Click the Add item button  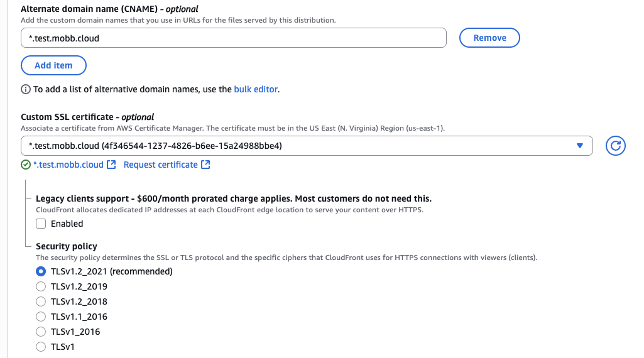pos(53,65)
